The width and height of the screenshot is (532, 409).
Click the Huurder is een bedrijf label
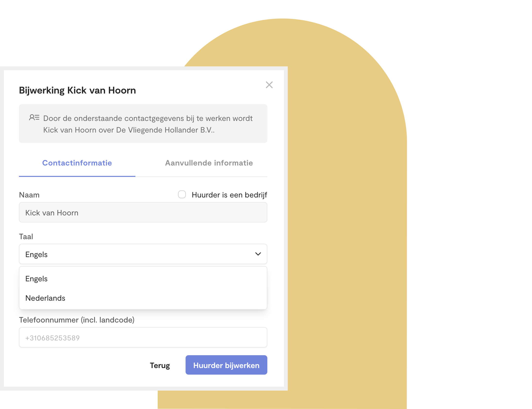tap(229, 195)
